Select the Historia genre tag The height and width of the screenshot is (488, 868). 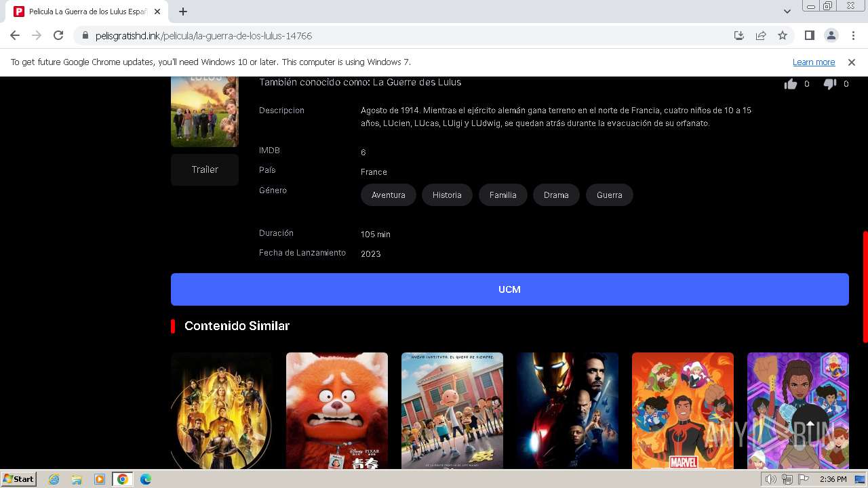click(x=447, y=195)
